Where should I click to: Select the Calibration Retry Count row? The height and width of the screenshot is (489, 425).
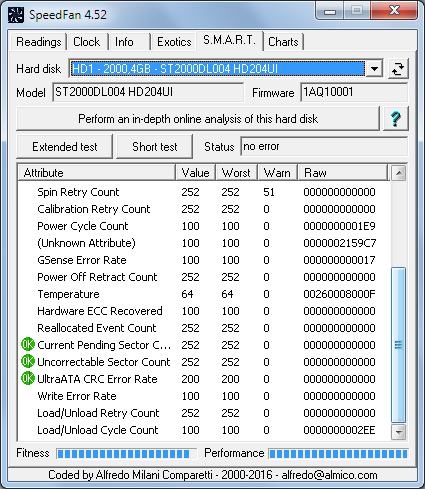pos(203,209)
